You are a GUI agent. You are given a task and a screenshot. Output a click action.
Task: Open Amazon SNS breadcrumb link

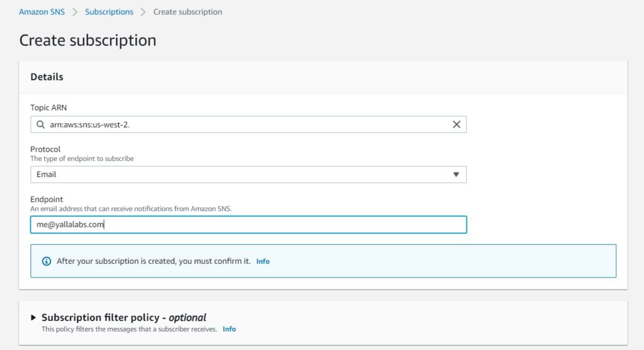coord(42,12)
